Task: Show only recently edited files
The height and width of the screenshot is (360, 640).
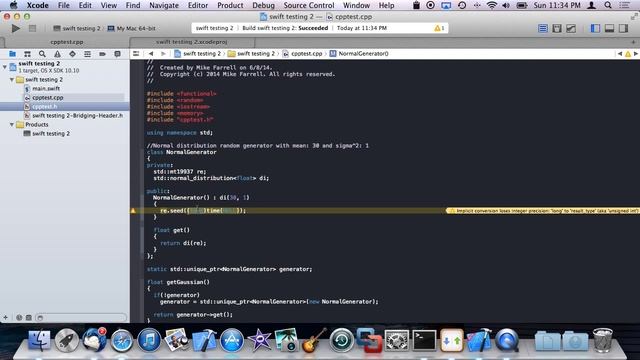Action: pyautogui.click(x=19, y=317)
